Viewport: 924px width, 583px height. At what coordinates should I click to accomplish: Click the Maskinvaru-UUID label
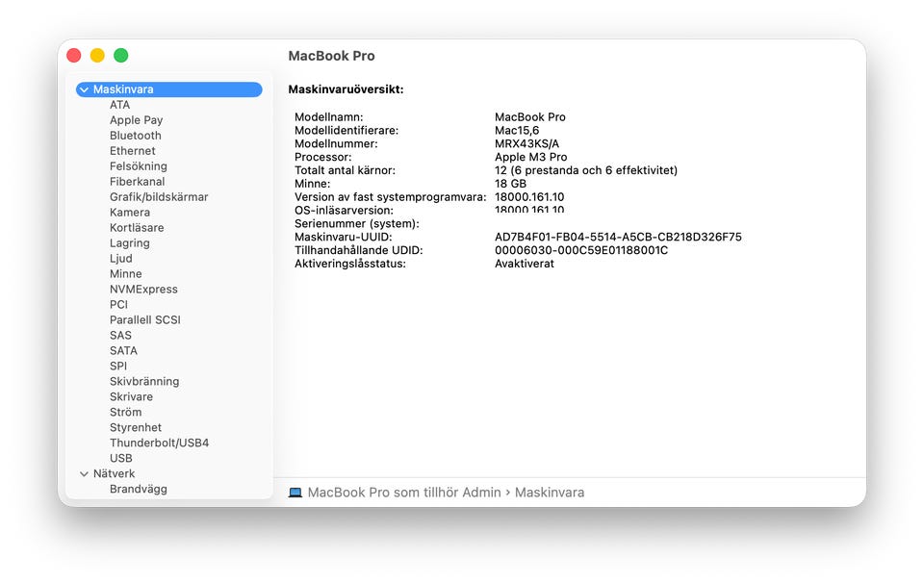click(x=343, y=238)
